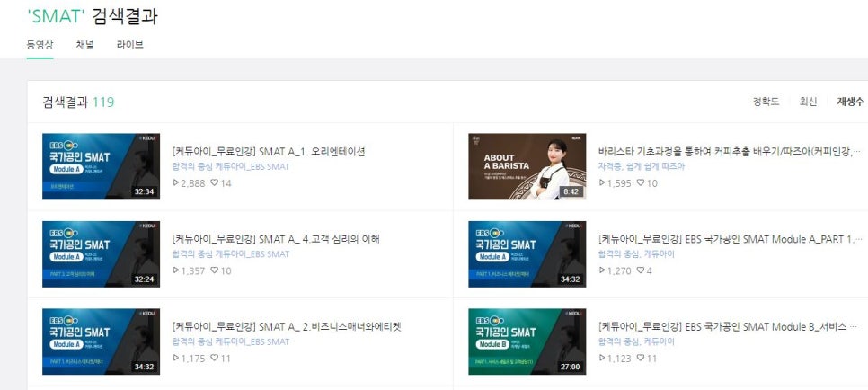The image size is (868, 390).
Task: Open the SMAT A_ 2.비즈니스매너와에티켓 thumbnail
Action: coord(102,341)
